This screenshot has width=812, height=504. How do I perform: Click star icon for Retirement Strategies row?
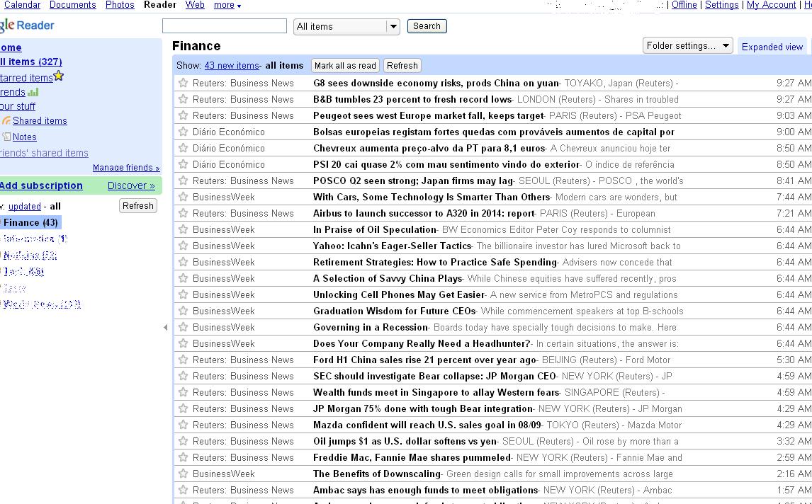[183, 262]
